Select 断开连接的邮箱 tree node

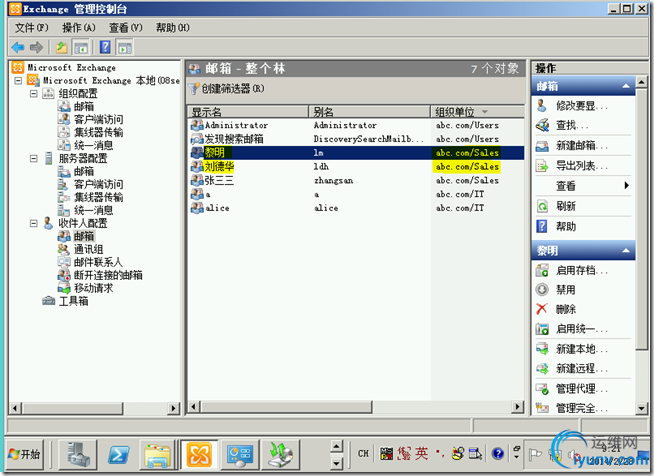pyautogui.click(x=108, y=275)
